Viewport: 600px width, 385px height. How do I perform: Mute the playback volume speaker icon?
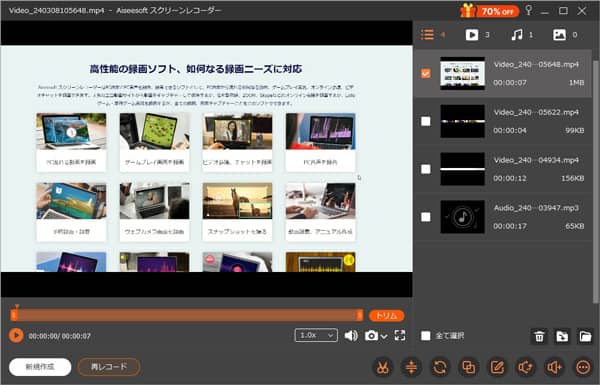tap(351, 336)
